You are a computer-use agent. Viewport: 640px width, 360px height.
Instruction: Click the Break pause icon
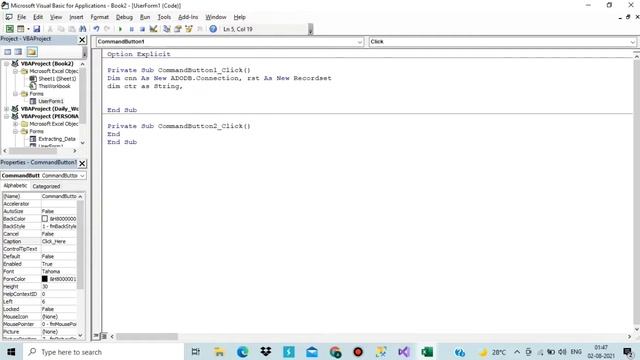131,29
